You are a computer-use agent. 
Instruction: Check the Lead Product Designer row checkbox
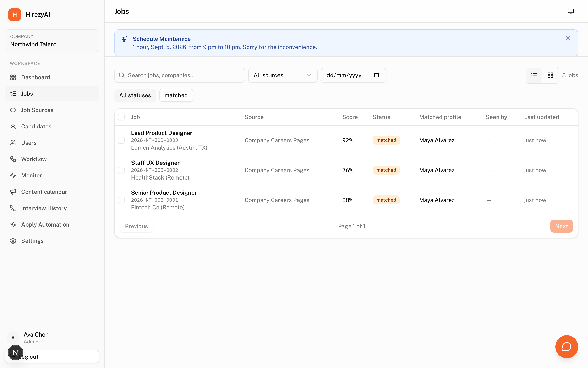point(121,140)
